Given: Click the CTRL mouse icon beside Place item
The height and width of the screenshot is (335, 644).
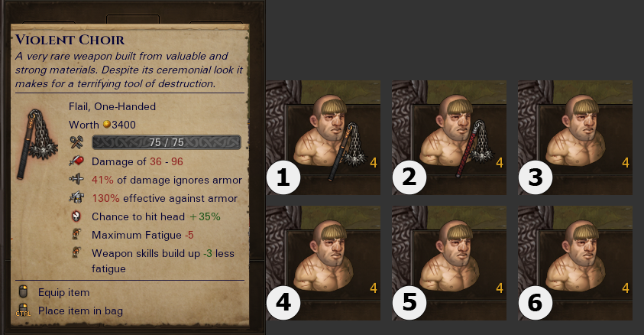Looking at the screenshot, I should [23, 311].
